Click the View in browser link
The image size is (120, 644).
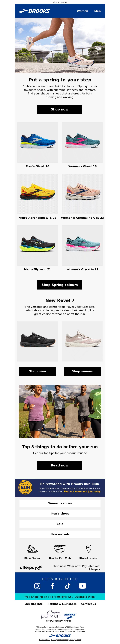[x=60, y=2]
